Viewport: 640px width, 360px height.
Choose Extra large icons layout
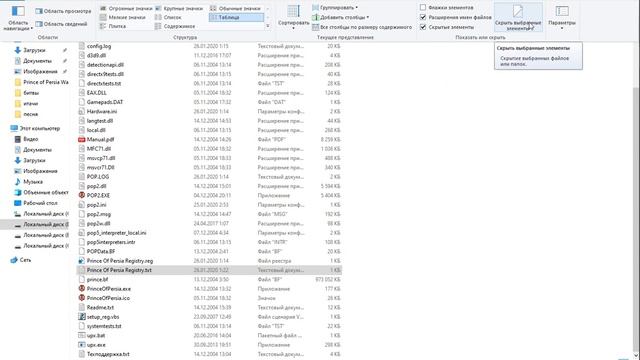tap(126, 8)
